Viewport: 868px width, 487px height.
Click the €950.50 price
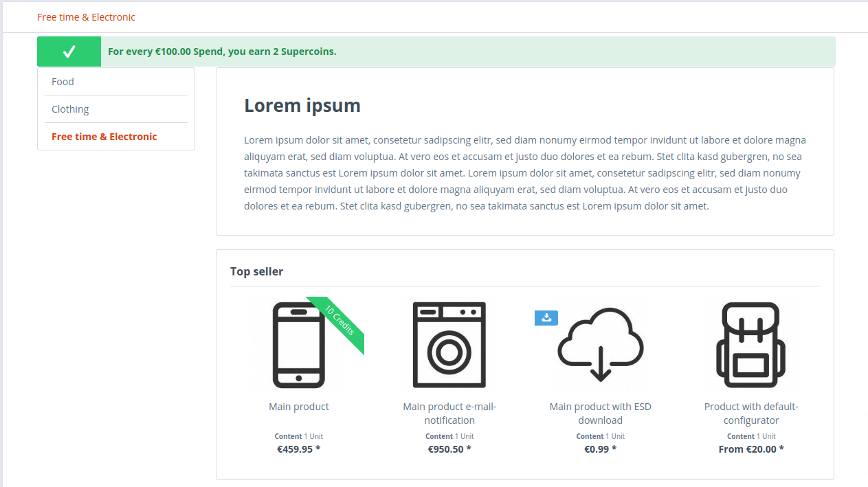449,449
